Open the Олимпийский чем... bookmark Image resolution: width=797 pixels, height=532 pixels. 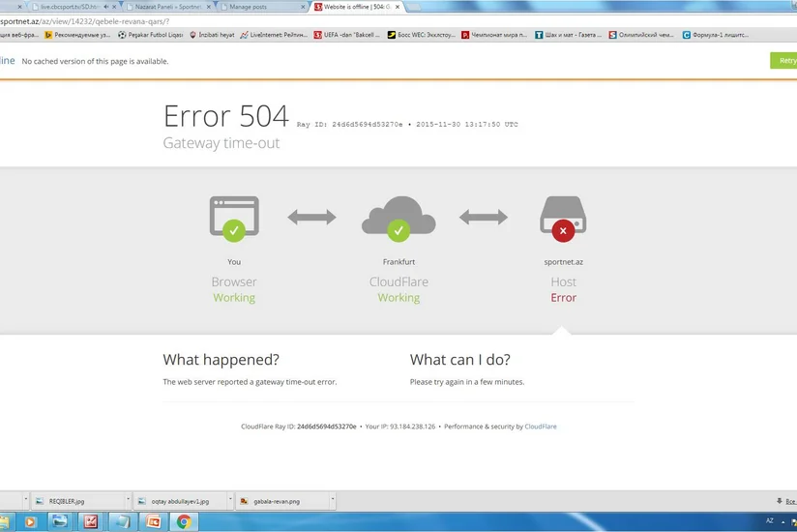641,35
